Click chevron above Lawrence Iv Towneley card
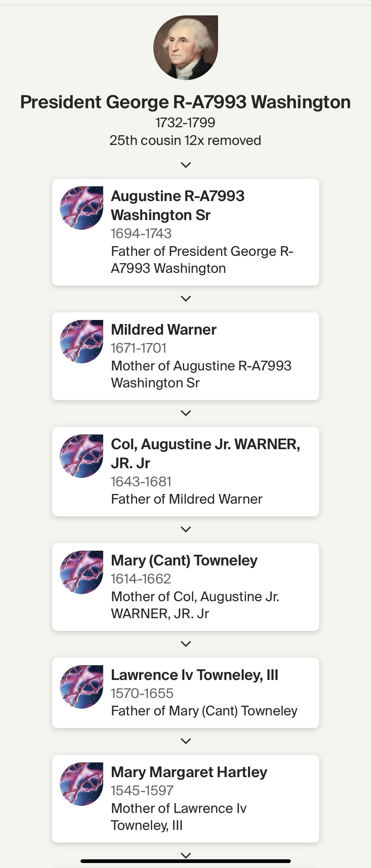This screenshot has width=371, height=868. (186, 644)
